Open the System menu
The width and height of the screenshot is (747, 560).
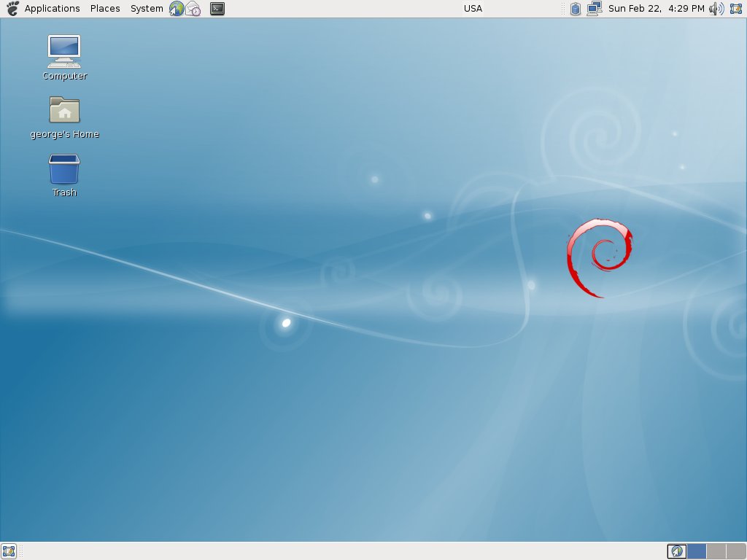pyautogui.click(x=146, y=9)
